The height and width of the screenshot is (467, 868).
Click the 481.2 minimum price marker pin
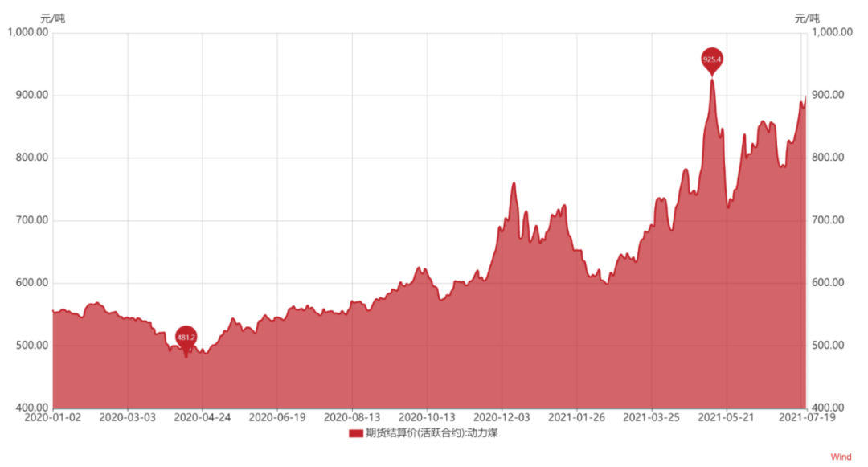point(186,338)
